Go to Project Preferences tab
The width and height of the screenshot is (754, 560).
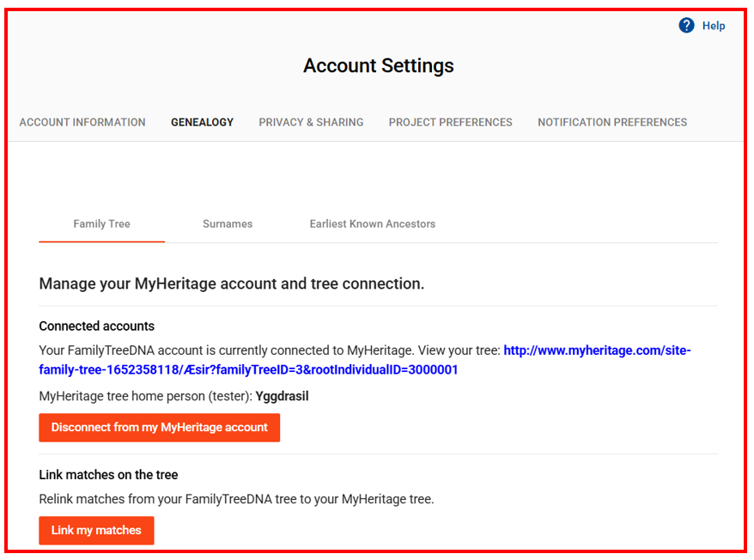(451, 122)
